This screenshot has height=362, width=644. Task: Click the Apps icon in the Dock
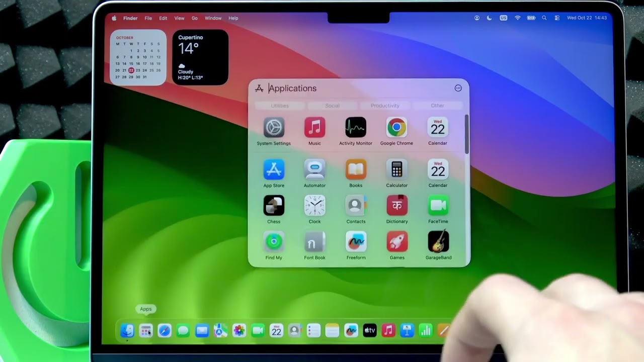[x=146, y=330]
